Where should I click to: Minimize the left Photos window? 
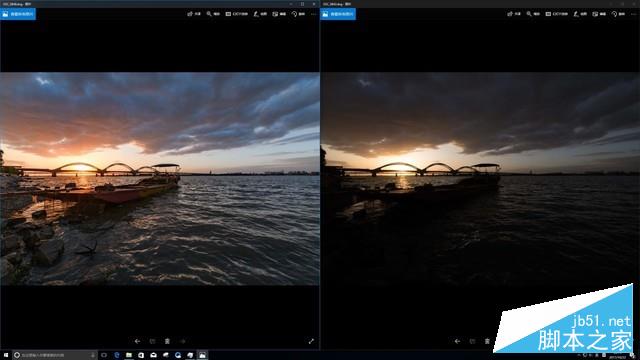291,4
